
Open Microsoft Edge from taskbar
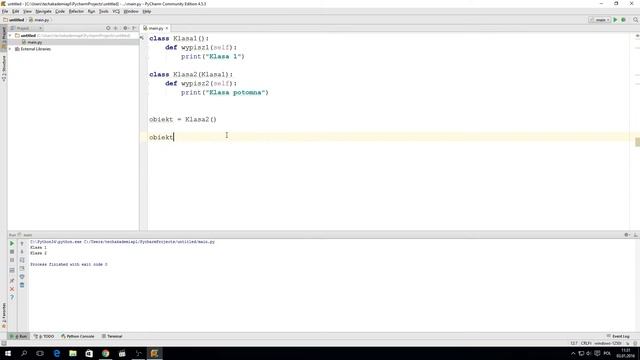(x=56, y=353)
